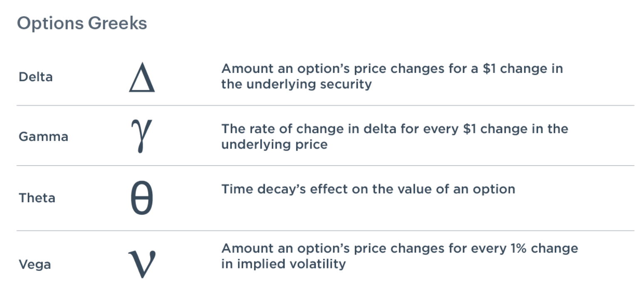644x295 pixels.
Task: Select the Theta symbol icon
Action: (x=142, y=198)
